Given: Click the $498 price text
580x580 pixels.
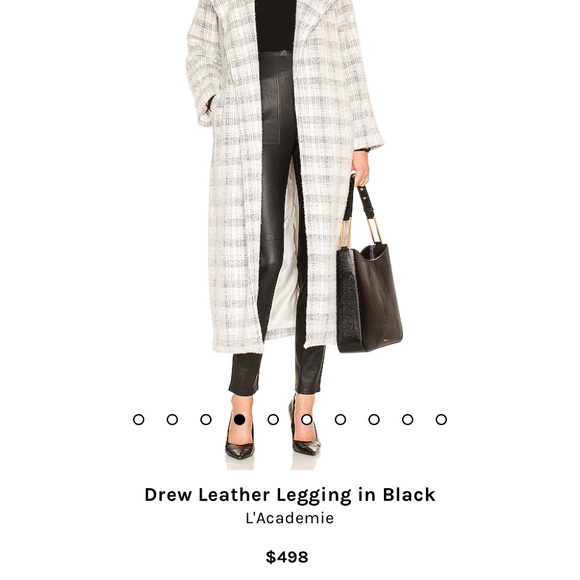Looking at the screenshot, I should point(287,557).
